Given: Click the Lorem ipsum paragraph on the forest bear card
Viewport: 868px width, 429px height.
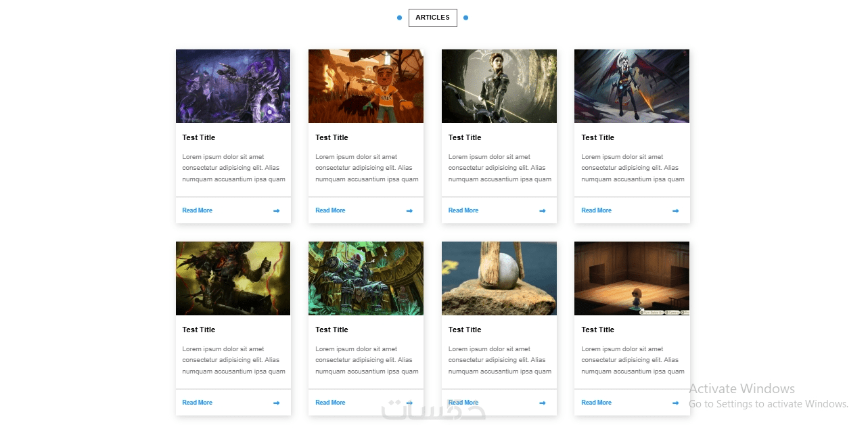Looking at the screenshot, I should tap(367, 168).
